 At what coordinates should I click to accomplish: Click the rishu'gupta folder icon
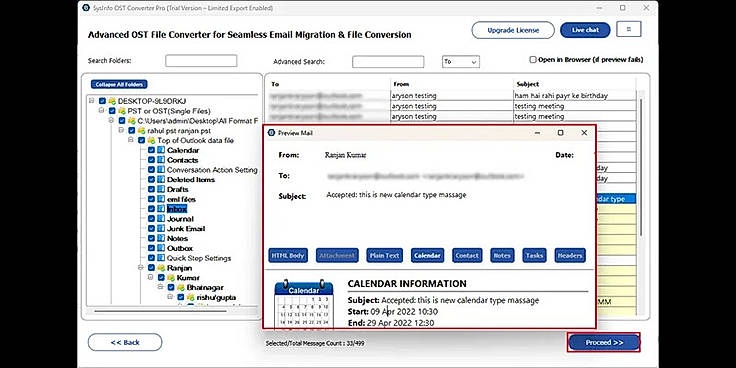191,298
